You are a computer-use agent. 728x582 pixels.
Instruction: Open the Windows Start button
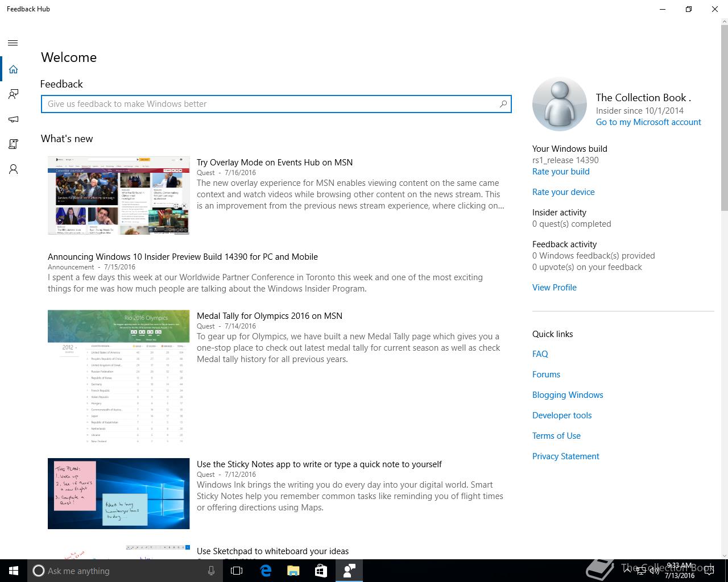14,571
